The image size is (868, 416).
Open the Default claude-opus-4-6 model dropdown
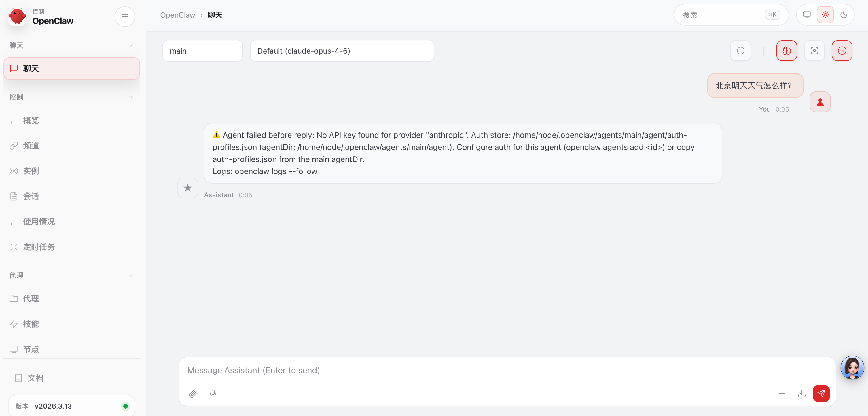tap(342, 51)
